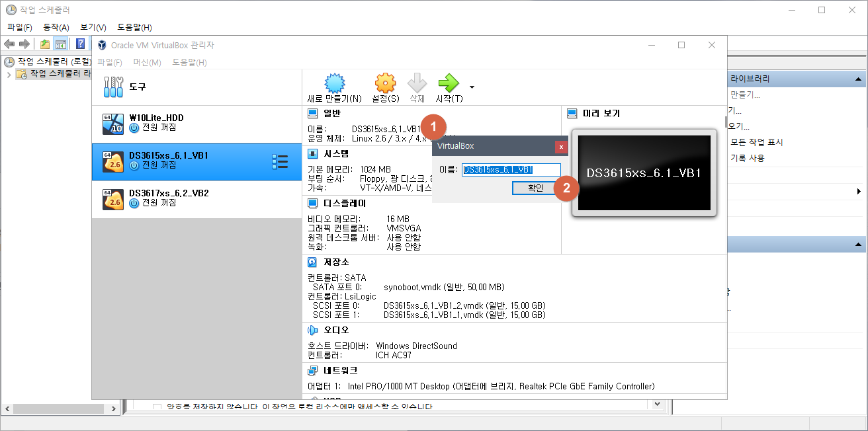Click the DS3615xs_6.1_VB1_1.vmdk disk entry
Image resolution: width=868 pixels, height=431 pixels.
(x=465, y=315)
